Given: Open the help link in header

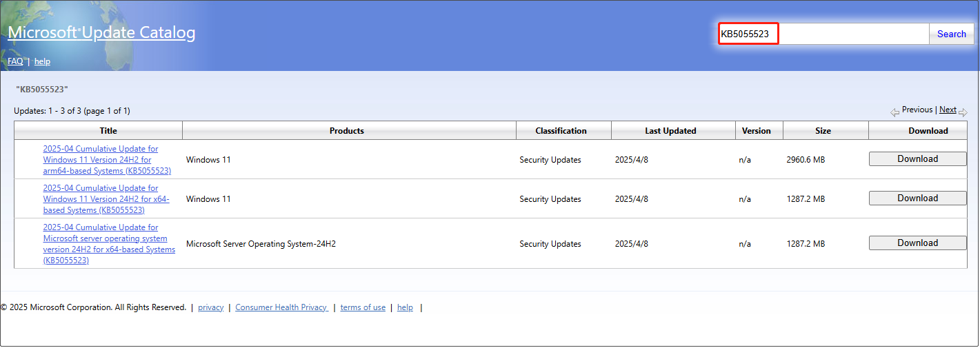Looking at the screenshot, I should click(42, 61).
